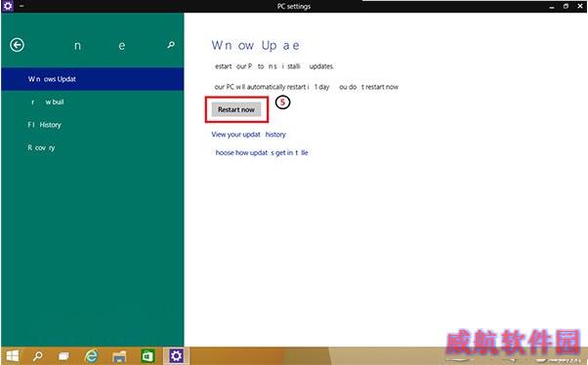Launch Internet Explorer from taskbar
588x365 pixels.
91,355
